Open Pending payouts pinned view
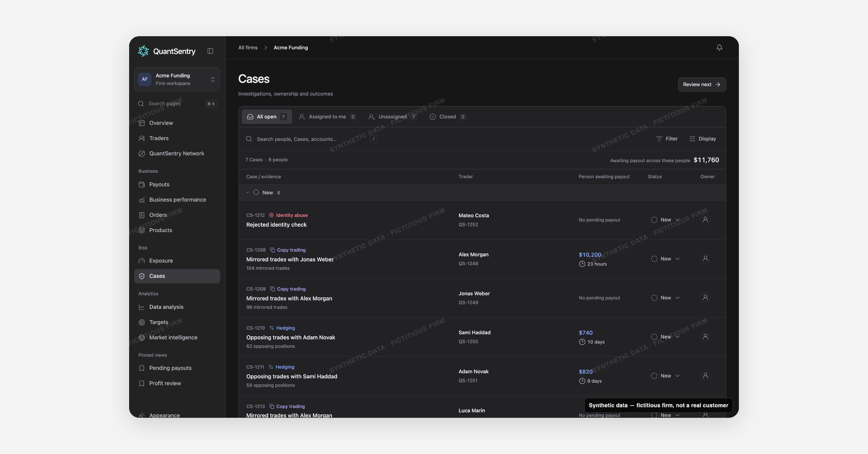Image resolution: width=868 pixels, height=454 pixels. [x=177, y=368]
